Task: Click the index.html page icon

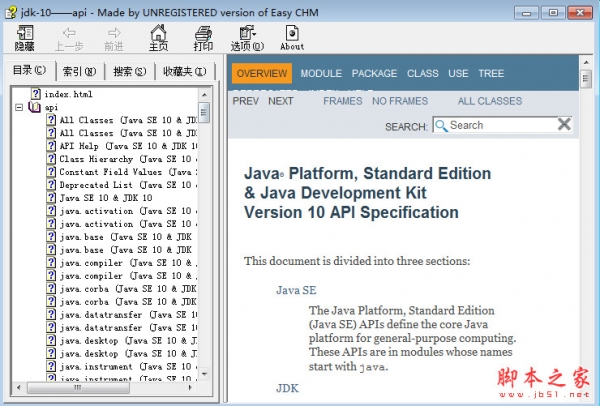Action: tap(36, 94)
